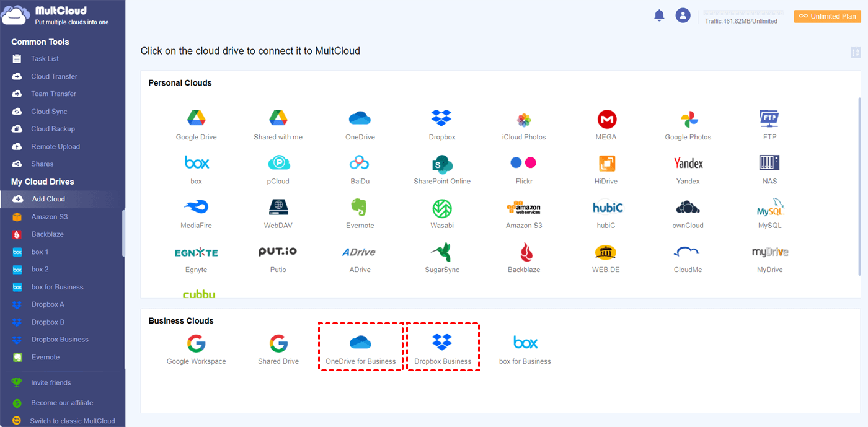868x427 pixels.
Task: Connect Evernote in Personal Clouds
Action: coord(360,214)
